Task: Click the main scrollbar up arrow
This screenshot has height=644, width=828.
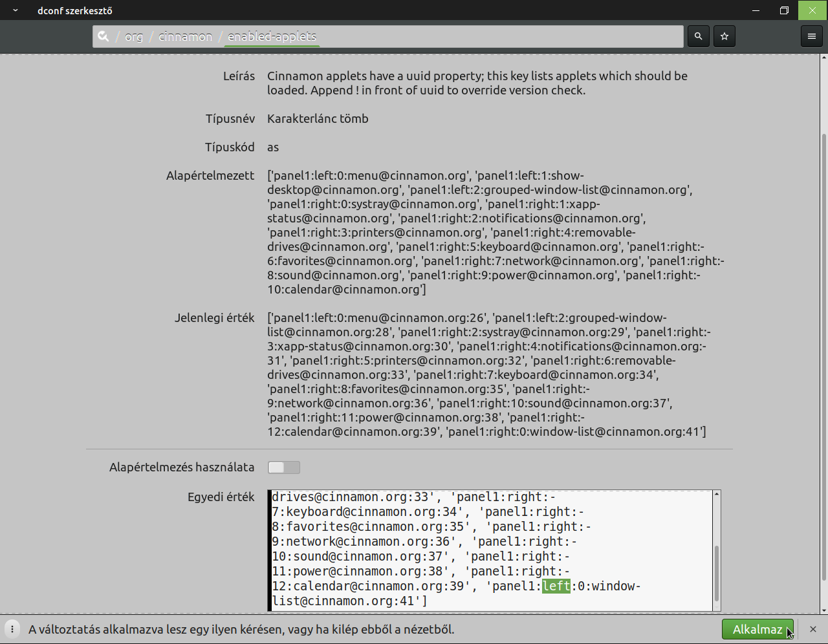Action: pyautogui.click(x=823, y=58)
